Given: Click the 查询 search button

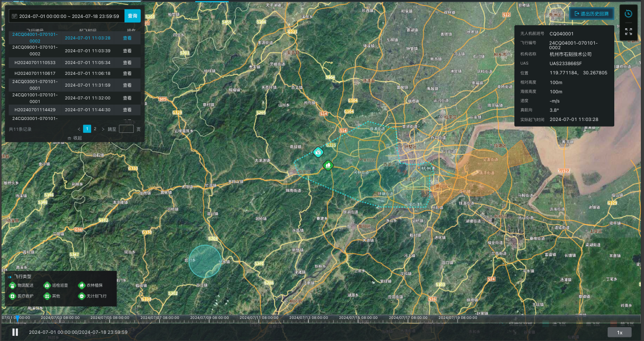Looking at the screenshot, I should click(133, 16).
